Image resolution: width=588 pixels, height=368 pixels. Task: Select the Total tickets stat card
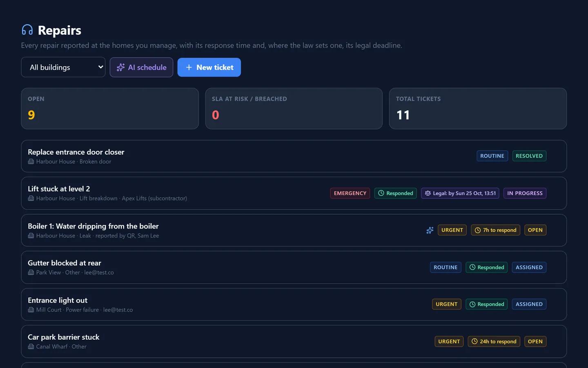[478, 109]
